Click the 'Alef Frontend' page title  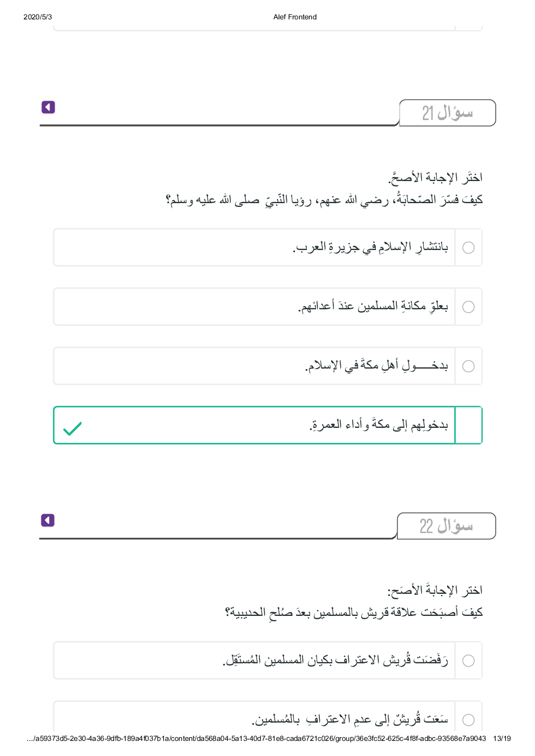(295, 17)
